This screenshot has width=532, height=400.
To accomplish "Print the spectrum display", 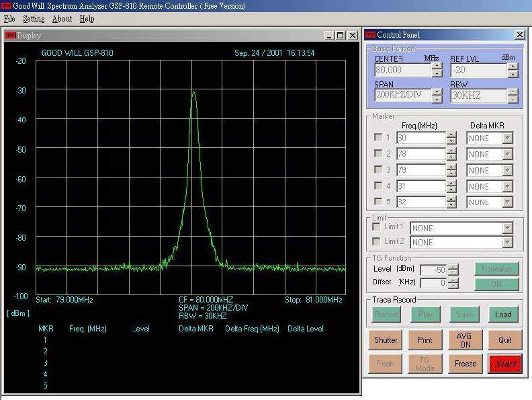I will point(425,340).
